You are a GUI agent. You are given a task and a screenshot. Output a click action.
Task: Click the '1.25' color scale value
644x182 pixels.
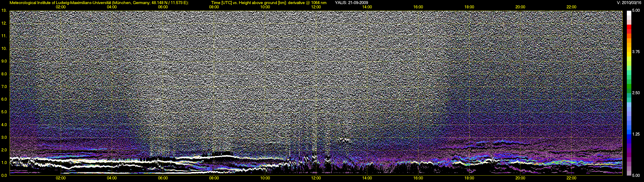[636, 134]
